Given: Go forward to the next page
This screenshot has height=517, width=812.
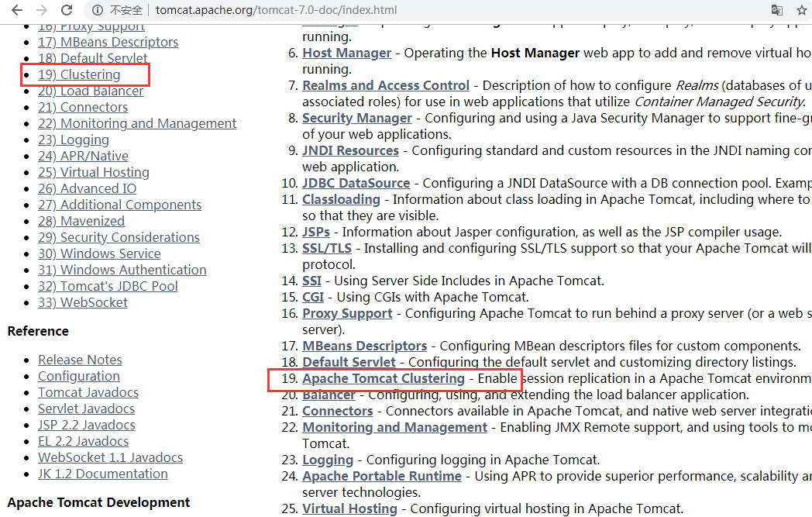Looking at the screenshot, I should pyautogui.click(x=42, y=10).
